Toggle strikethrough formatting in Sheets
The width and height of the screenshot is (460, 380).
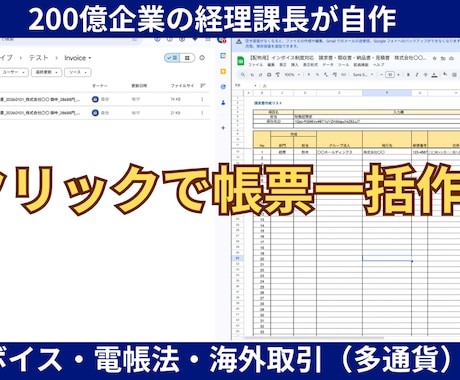tap(425, 75)
